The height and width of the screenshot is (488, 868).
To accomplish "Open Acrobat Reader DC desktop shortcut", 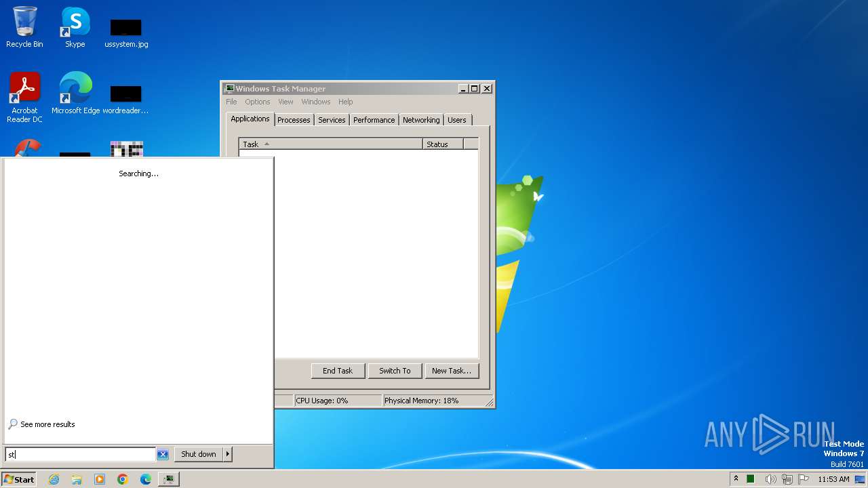I will pyautogui.click(x=24, y=98).
